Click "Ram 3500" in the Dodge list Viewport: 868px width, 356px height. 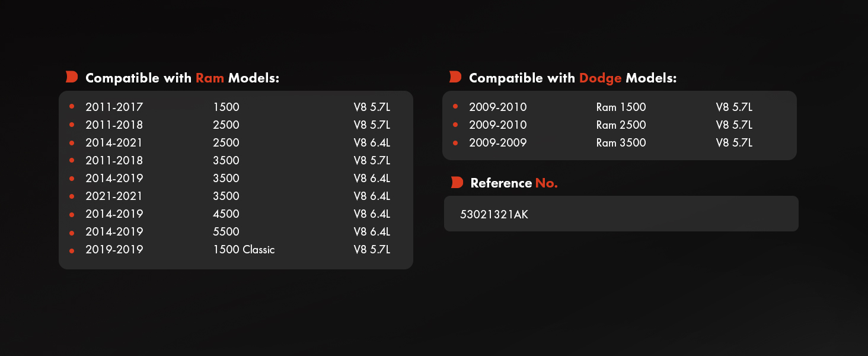[x=621, y=143]
